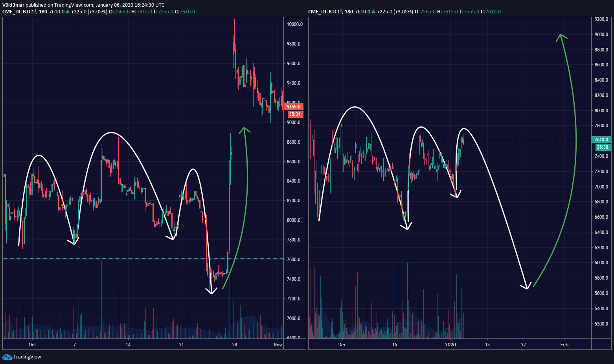Click the 7000.0 label on left price axis
Image resolution: width=614 pixels, height=364 pixels.
[x=293, y=318]
